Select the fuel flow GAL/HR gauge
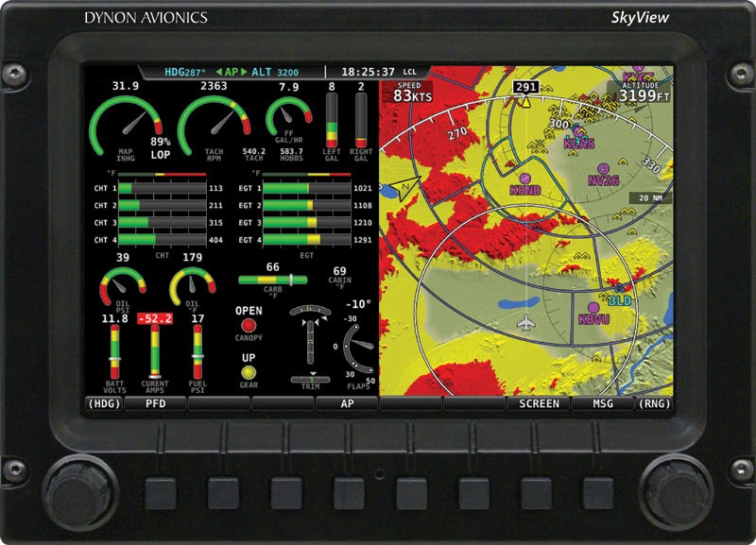This screenshot has width=756, height=545. click(x=288, y=117)
